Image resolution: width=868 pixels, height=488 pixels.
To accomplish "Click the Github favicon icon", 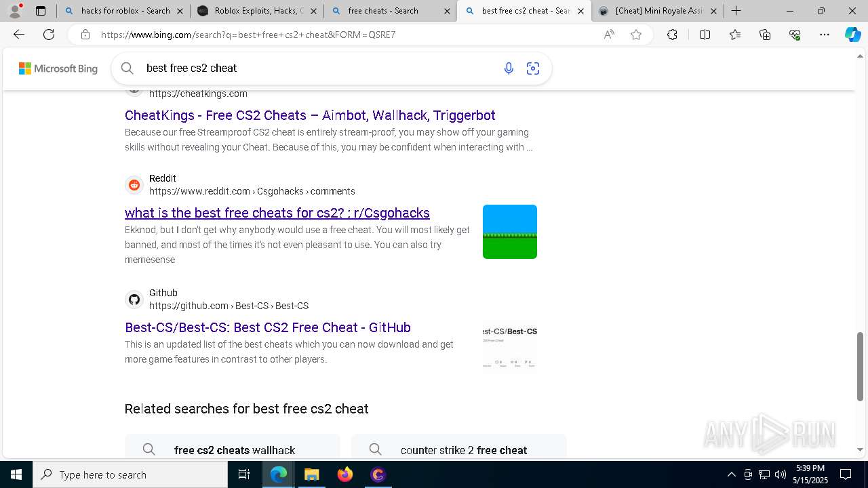I will tap(134, 300).
